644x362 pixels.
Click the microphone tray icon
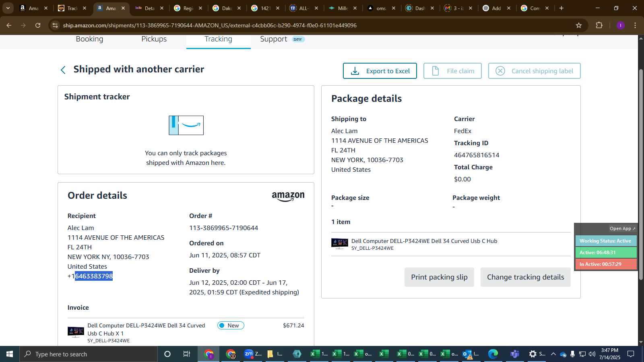pos(572,354)
